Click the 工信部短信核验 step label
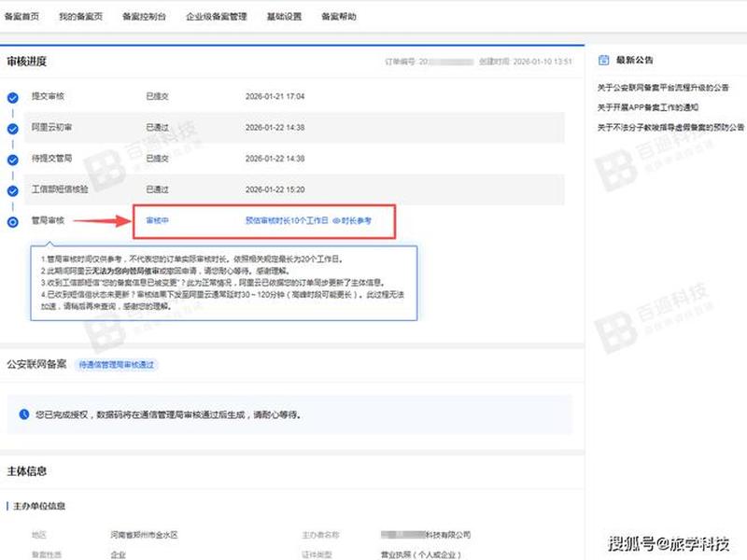747x560 pixels. click(60, 189)
